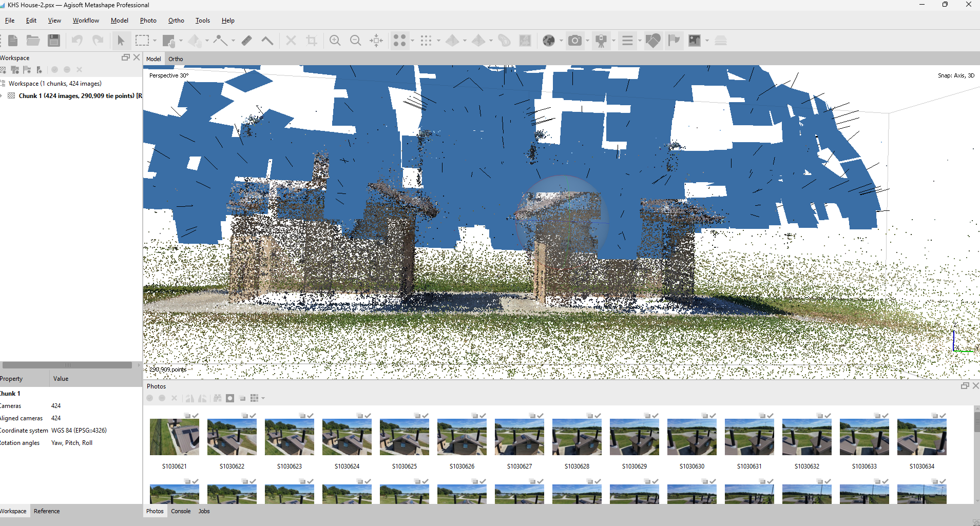Toggle the enabled checkmark on photo S1030621
The image size is (980, 526).
[196, 416]
